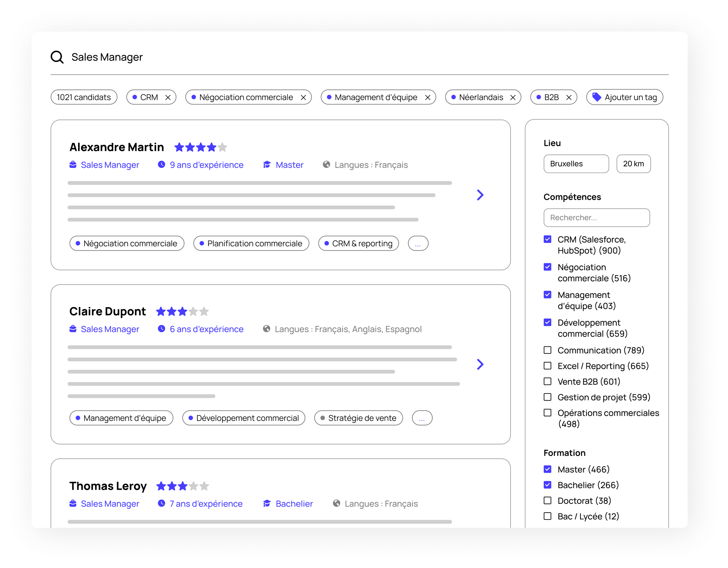The width and height of the screenshot is (728, 568).
Task: Check Vente B2B (601) checkbox
Action: pyautogui.click(x=547, y=381)
